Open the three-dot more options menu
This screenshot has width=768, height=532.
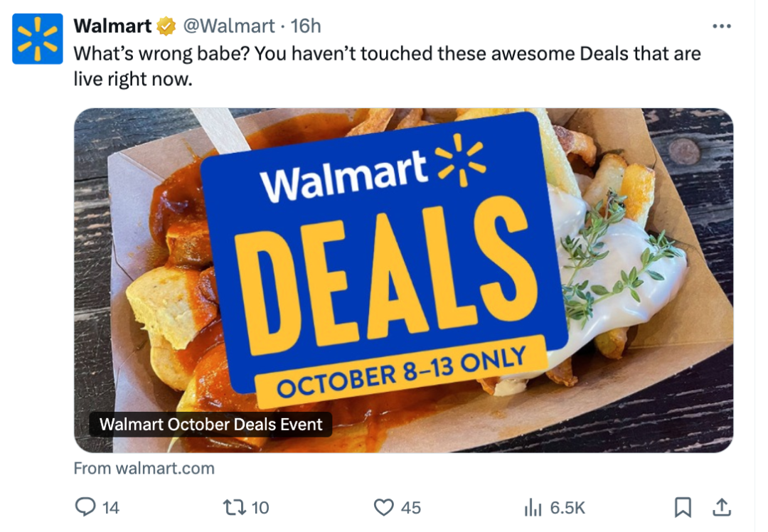pyautogui.click(x=722, y=26)
